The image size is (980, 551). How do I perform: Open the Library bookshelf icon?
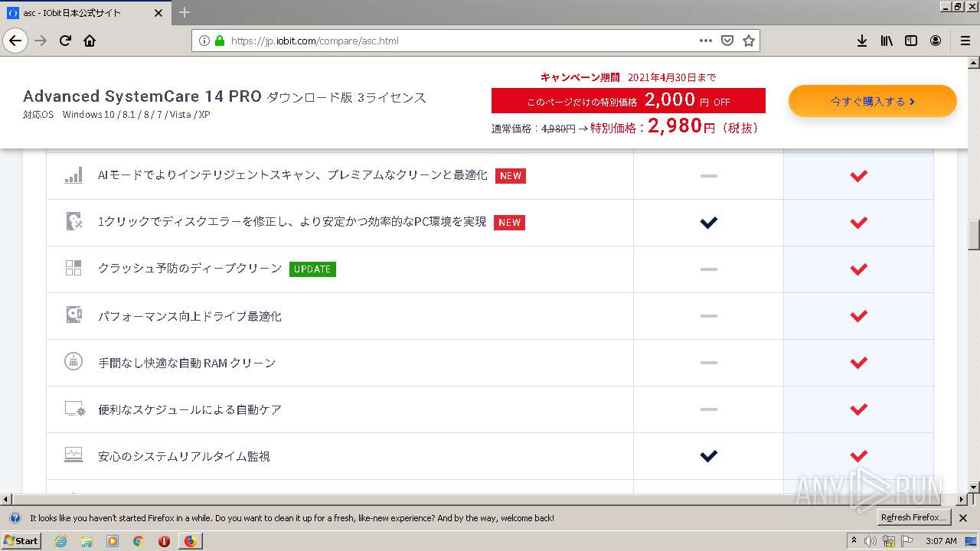887,41
